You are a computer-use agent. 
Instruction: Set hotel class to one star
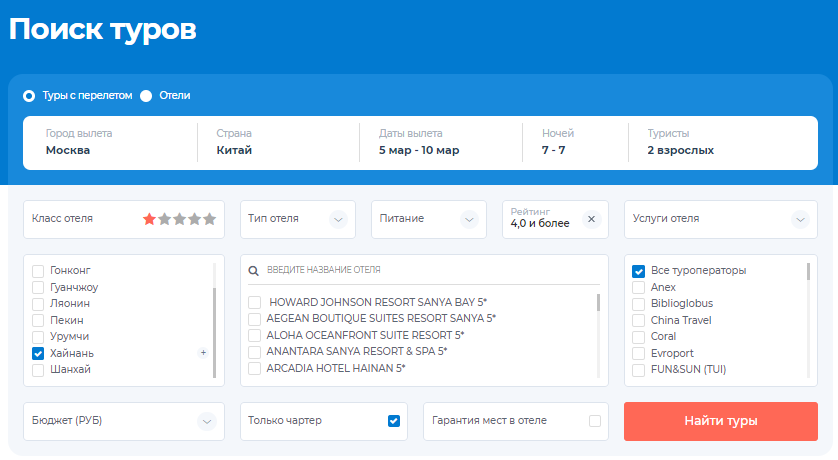149,219
